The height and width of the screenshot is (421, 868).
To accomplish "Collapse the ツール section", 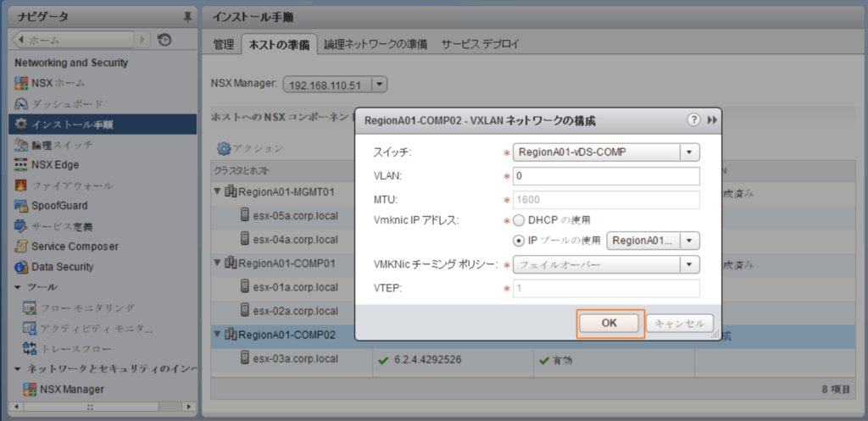I will coord(18,287).
